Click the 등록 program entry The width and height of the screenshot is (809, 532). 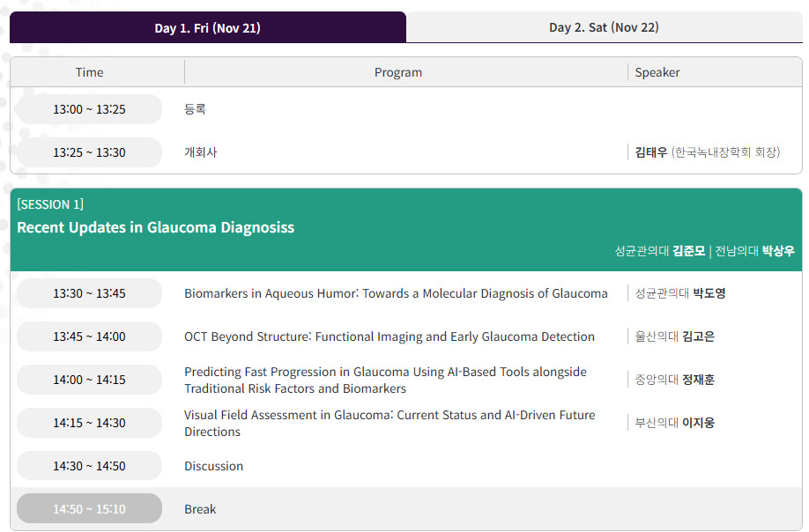pos(195,110)
